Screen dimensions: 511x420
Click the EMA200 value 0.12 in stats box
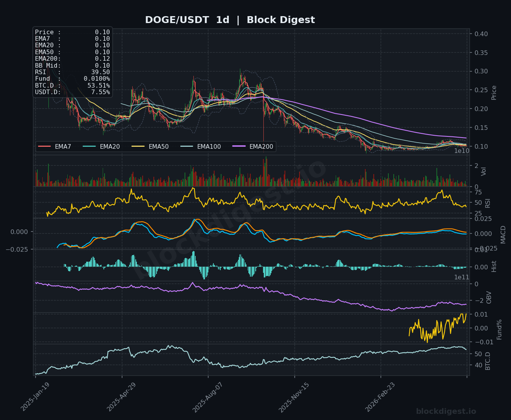[x=102, y=59]
